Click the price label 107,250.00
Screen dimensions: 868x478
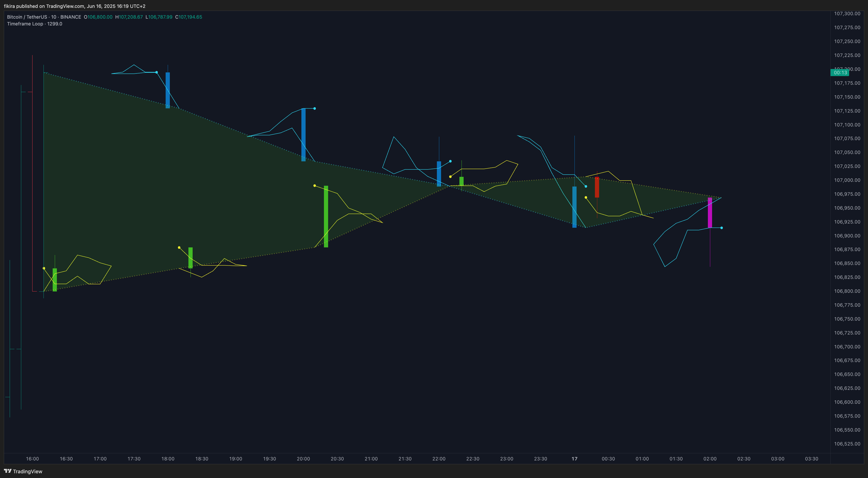[847, 41]
